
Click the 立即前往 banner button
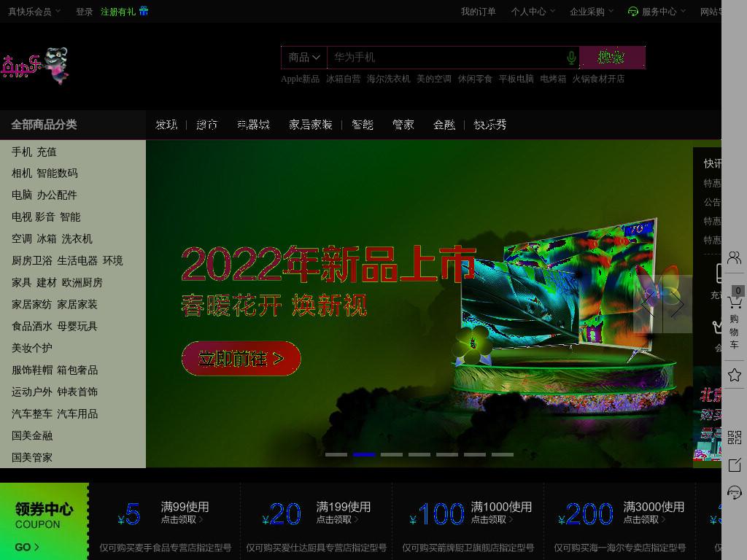tap(241, 359)
